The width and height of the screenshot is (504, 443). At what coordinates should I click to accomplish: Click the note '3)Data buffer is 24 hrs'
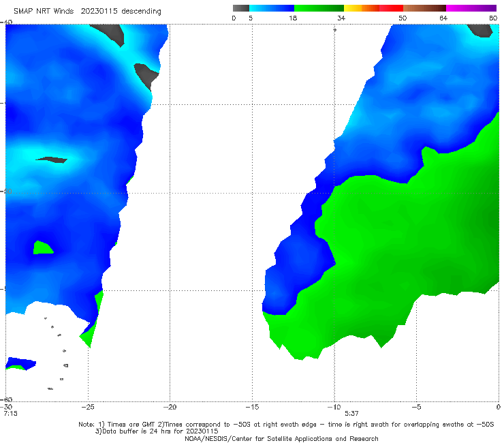pyautogui.click(x=157, y=431)
